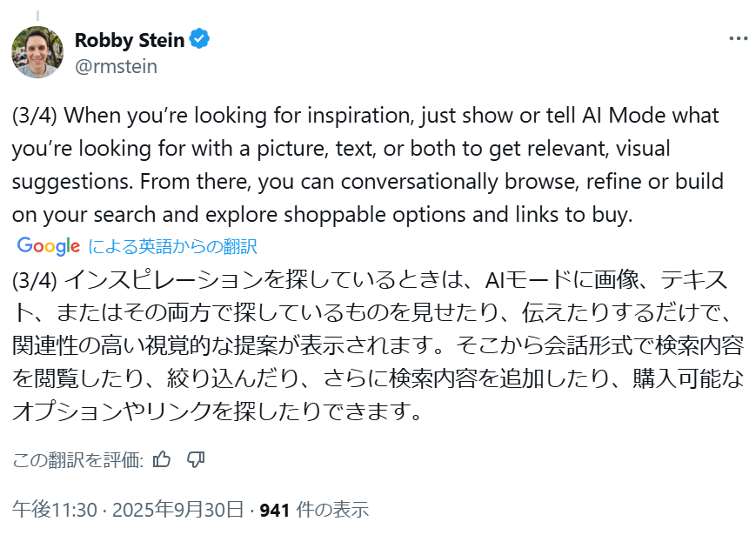
Task: Click the による英語からの翻訳 link
Action: point(172,246)
